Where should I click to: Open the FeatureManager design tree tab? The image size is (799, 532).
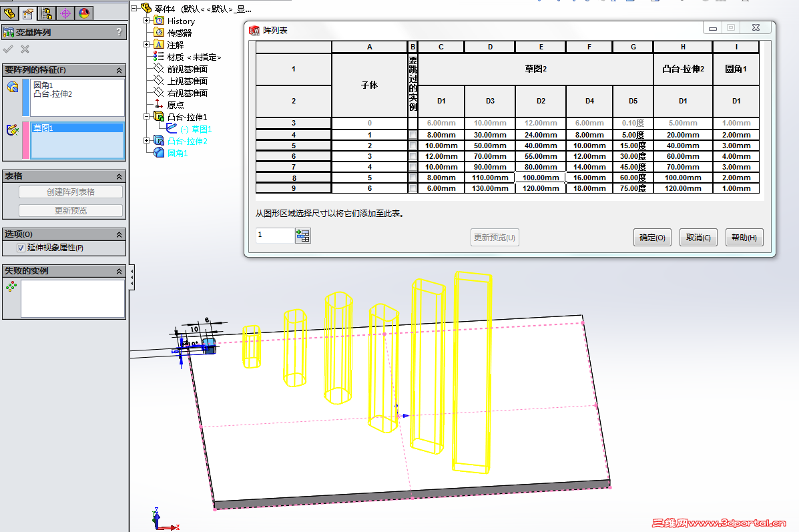click(x=10, y=13)
